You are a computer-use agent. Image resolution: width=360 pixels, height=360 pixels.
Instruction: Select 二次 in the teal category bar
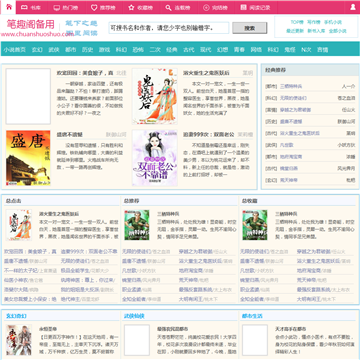(x=155, y=50)
